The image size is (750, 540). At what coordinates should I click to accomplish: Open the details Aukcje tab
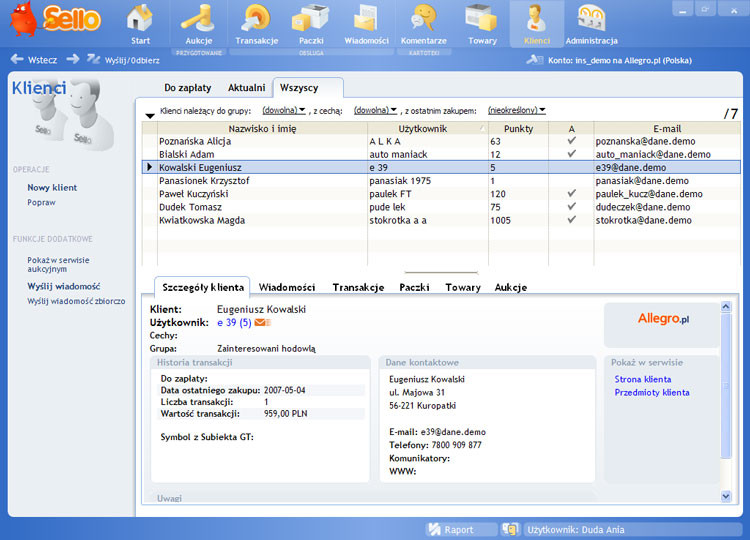pos(511,287)
